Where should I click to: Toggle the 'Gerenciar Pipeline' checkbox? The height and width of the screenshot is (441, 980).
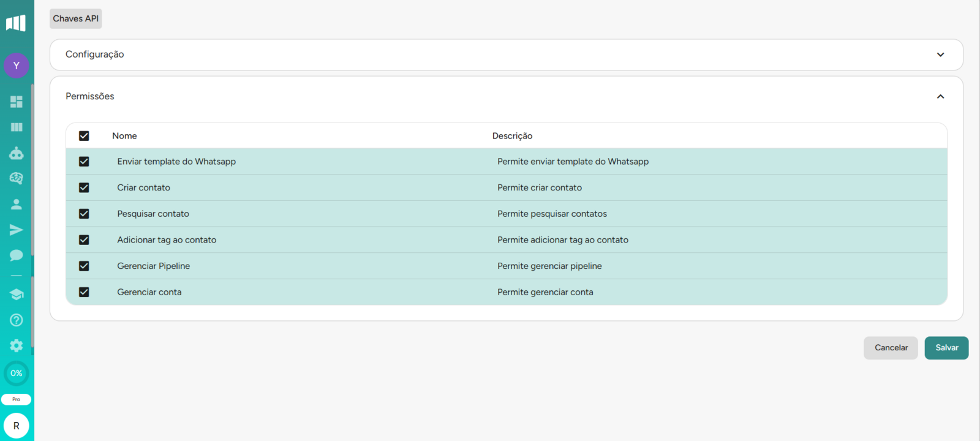84,266
